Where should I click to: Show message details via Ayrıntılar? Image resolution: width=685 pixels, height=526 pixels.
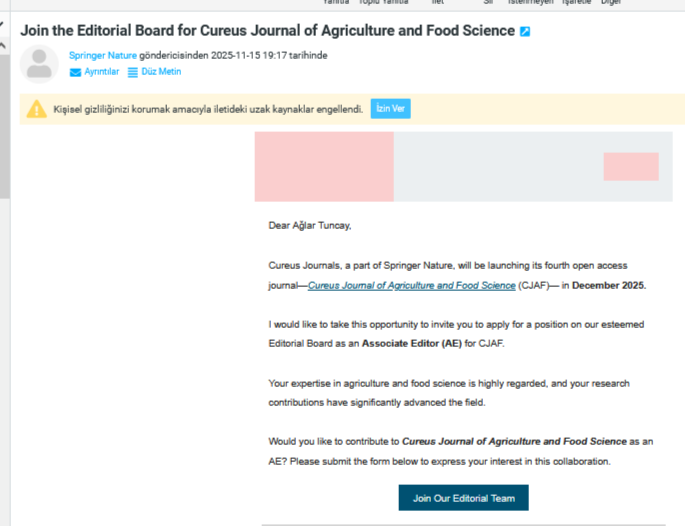(x=101, y=72)
